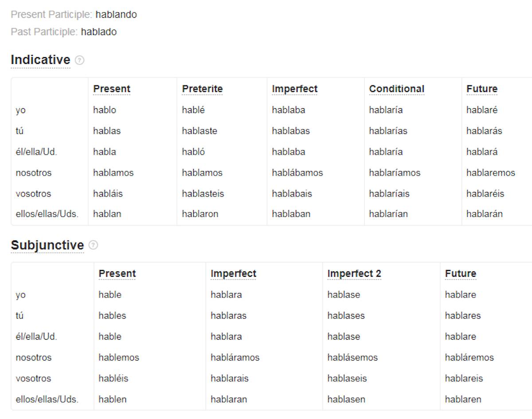532x419 pixels.
Task: Click the present participle word hablando
Action: [x=116, y=15]
